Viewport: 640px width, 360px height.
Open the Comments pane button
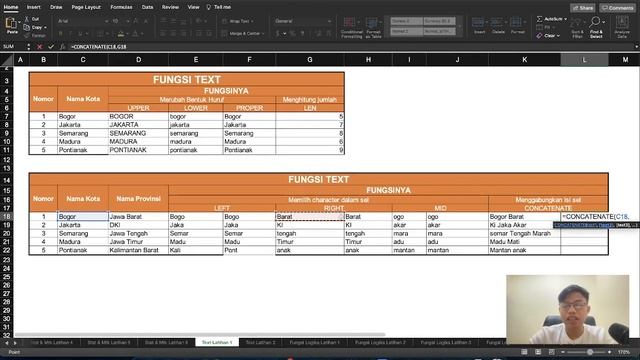(617, 8)
